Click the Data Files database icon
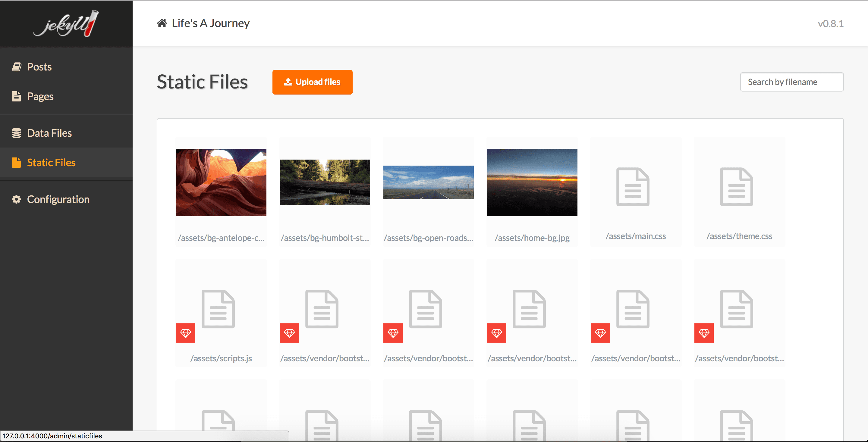Screen dimensions: 868x442 [x=16, y=133]
